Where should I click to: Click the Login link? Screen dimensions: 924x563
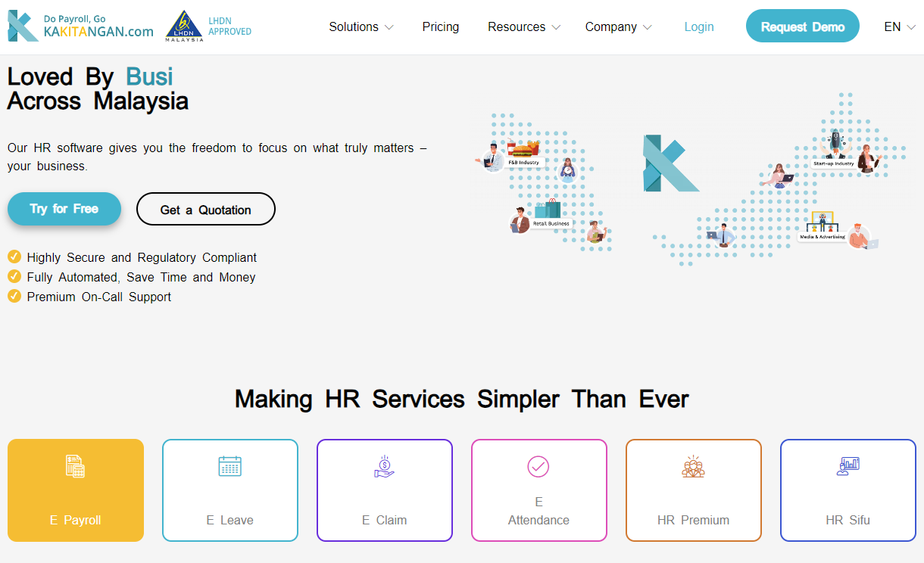pyautogui.click(x=699, y=26)
